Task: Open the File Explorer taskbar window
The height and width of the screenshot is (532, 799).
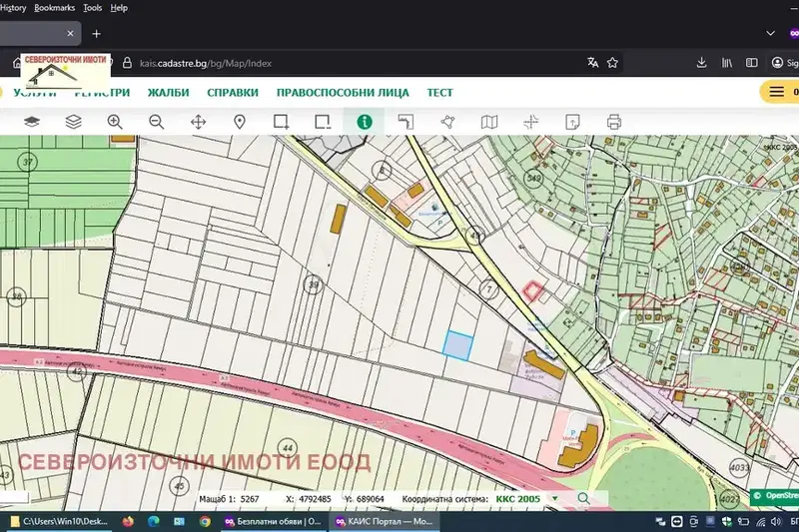Action: click(x=59, y=521)
